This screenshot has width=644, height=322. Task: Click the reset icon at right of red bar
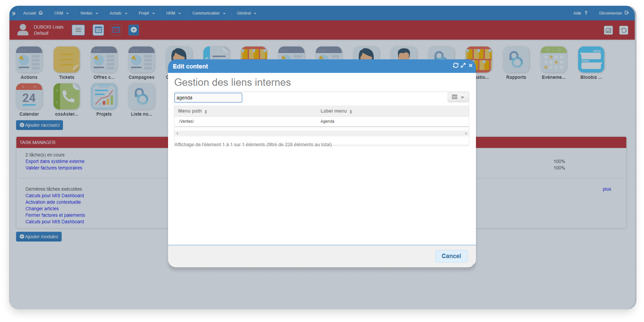623,31
